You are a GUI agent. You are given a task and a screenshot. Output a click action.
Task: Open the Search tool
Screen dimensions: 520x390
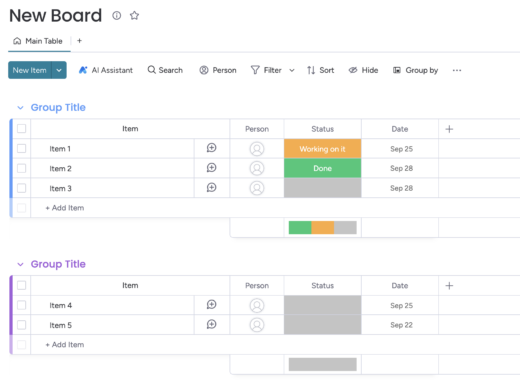(x=165, y=70)
